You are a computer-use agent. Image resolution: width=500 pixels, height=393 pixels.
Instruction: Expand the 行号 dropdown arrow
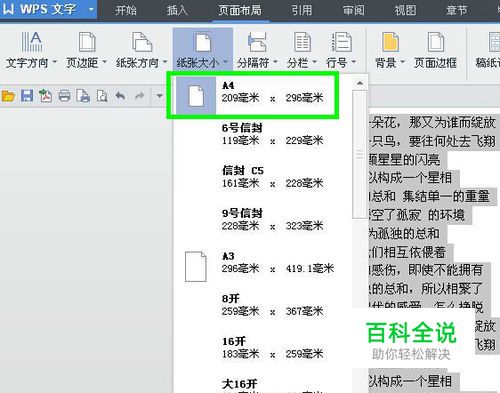point(354,62)
